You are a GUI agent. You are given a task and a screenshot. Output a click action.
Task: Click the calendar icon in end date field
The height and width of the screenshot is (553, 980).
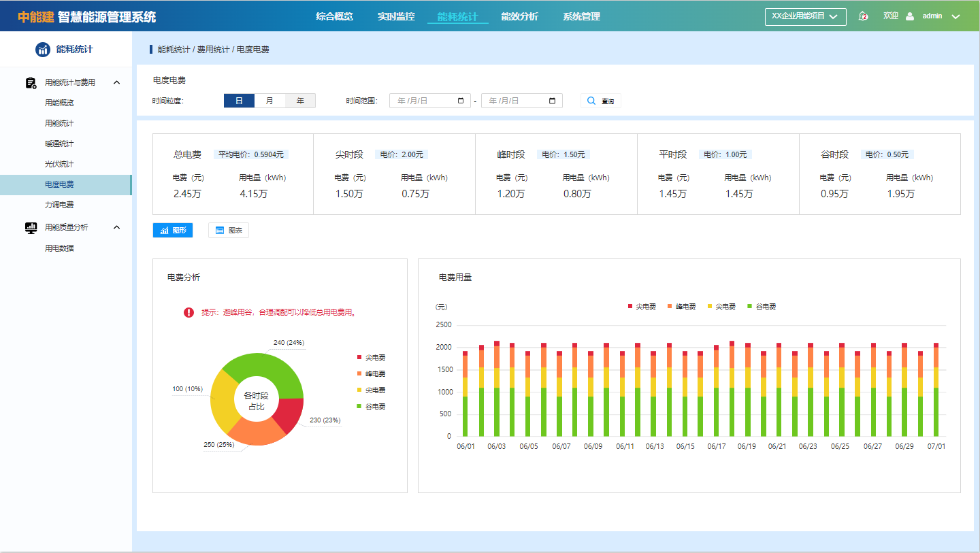pyautogui.click(x=552, y=101)
